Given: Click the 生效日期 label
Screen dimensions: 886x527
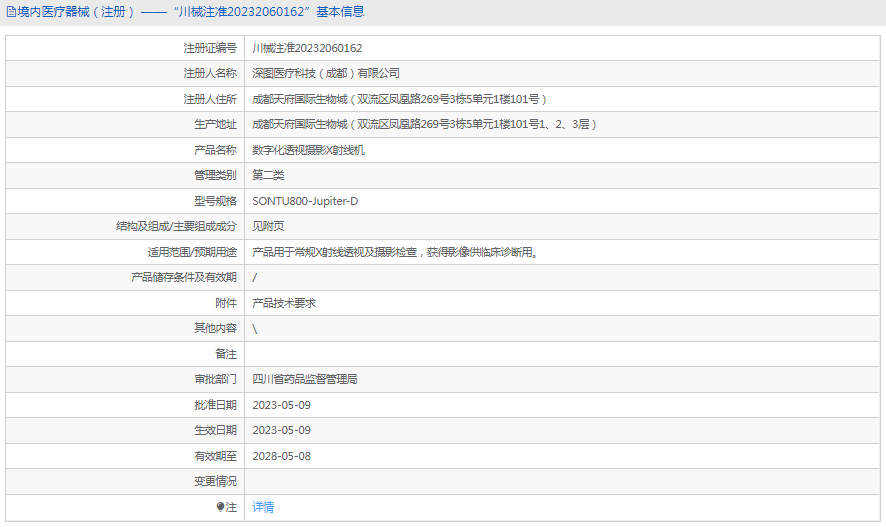Looking at the screenshot, I should [x=215, y=430].
